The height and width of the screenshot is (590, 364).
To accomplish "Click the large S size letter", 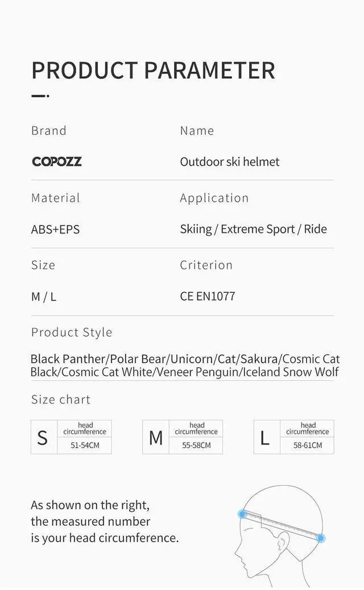I will pos(43,437).
